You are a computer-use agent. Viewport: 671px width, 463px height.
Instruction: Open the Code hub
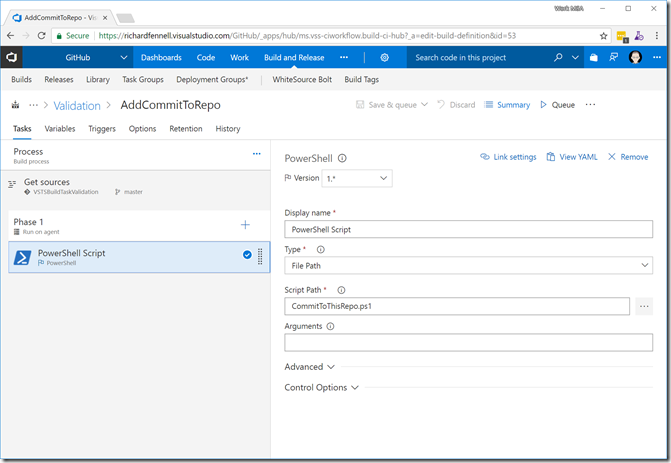206,57
